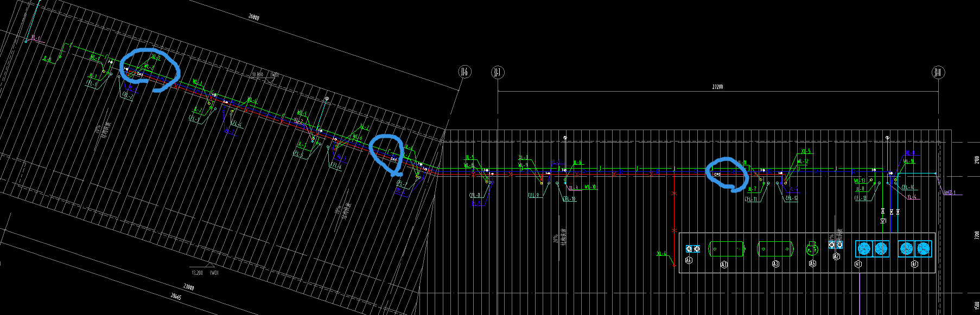Select the roof vent symbol above JL-6
980x315 pixels.
coord(565,138)
